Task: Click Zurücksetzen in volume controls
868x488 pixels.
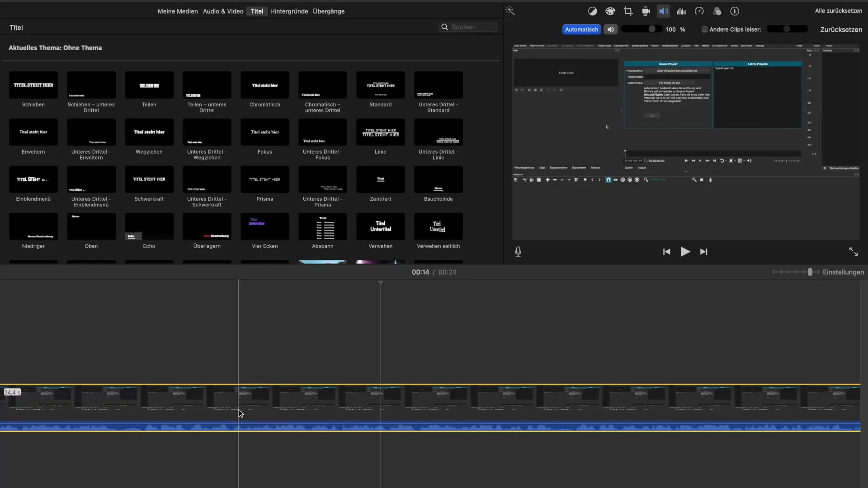Action: tap(841, 29)
